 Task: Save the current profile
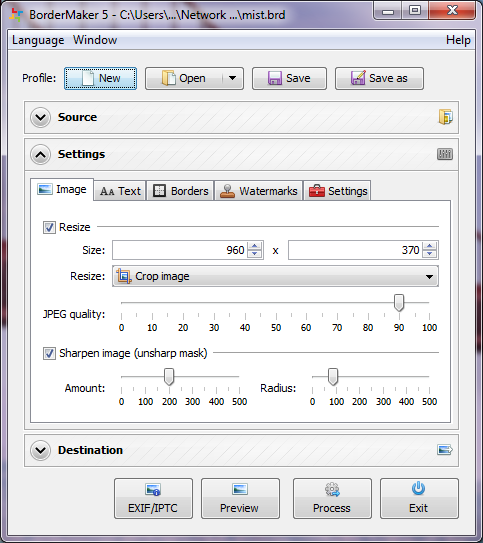click(289, 79)
